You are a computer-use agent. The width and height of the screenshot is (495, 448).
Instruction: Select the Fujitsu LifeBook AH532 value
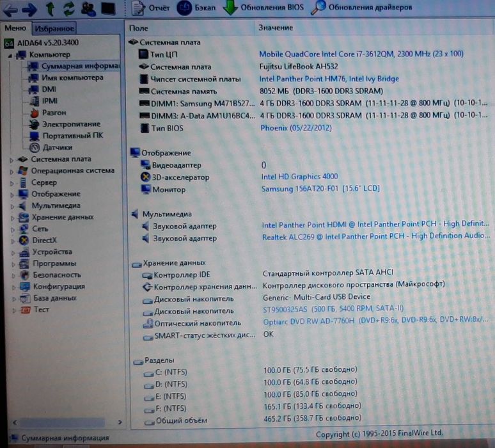[x=298, y=67]
